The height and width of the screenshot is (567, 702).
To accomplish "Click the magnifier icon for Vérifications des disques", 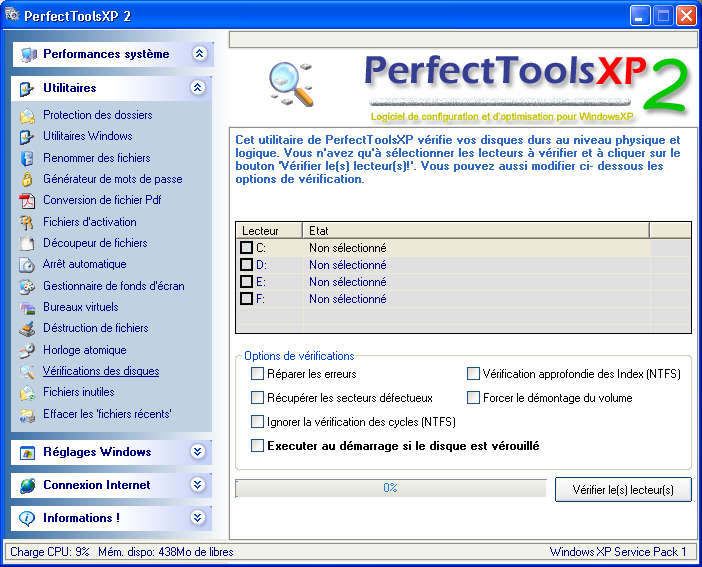I will (27, 371).
